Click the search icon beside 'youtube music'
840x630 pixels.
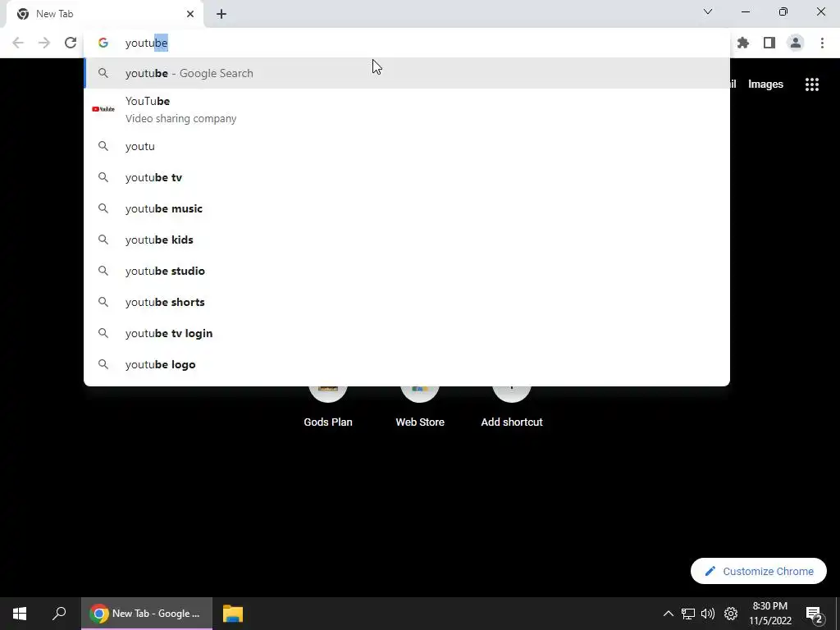[103, 208]
